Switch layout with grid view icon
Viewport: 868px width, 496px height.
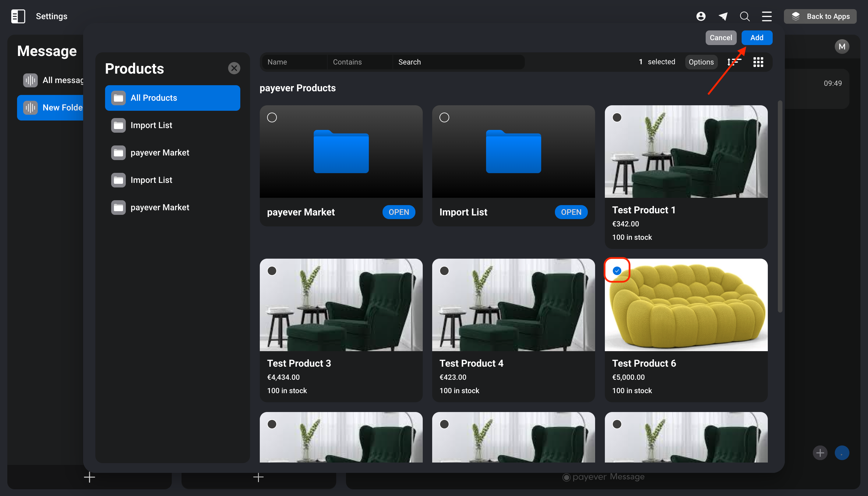[x=758, y=62]
